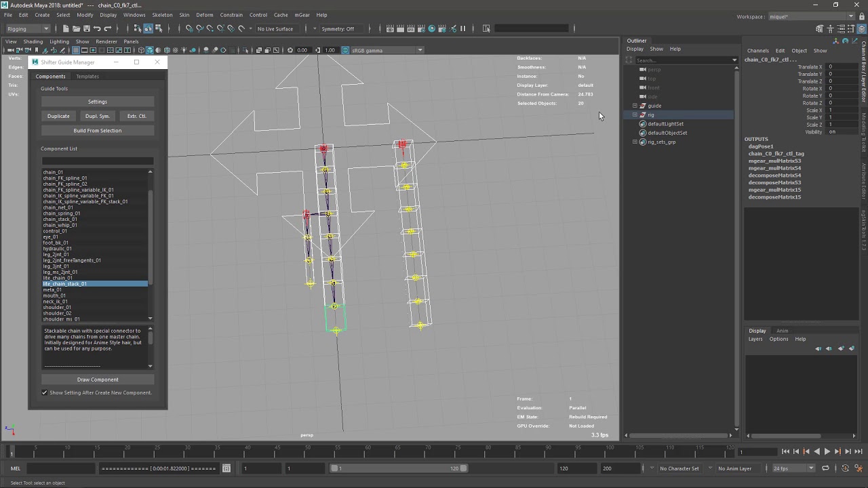Viewport: 868px width, 488px height.
Task: Click the Component List search field
Action: pos(98,161)
